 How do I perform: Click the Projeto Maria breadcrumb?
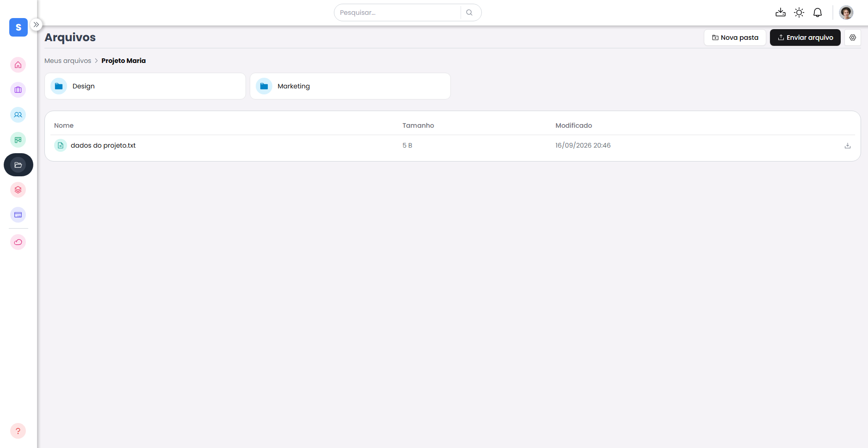[123, 61]
